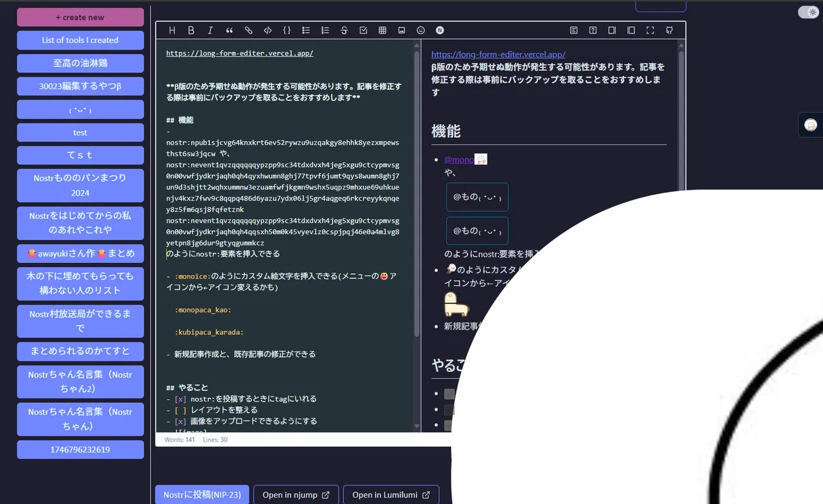Insert an image via toolbar icon
823x504 pixels.
point(402,30)
